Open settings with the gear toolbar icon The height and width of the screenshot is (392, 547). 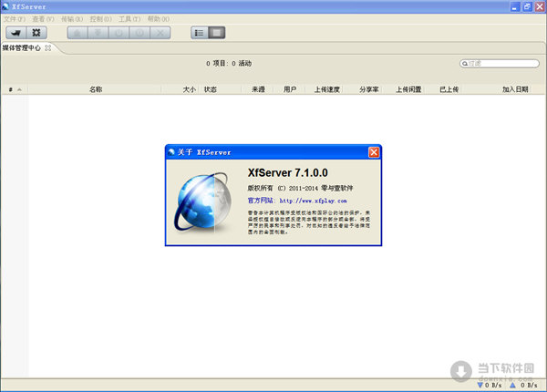point(36,33)
